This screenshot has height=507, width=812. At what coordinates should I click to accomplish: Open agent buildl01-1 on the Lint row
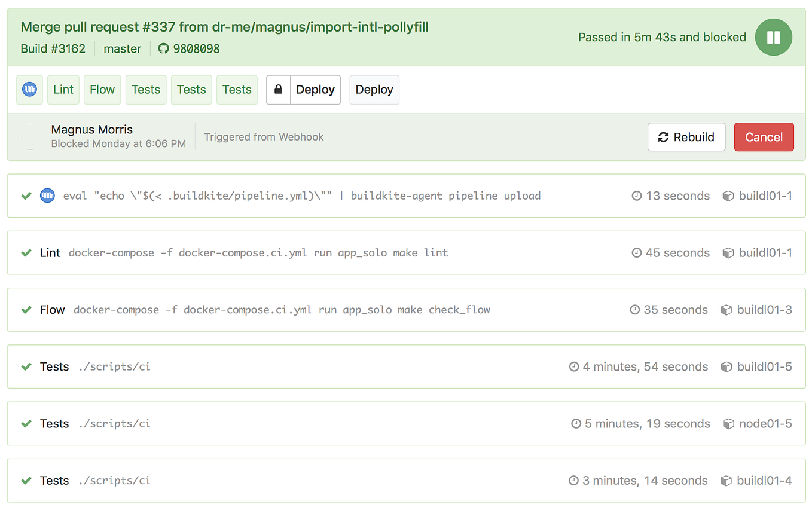[x=765, y=253]
